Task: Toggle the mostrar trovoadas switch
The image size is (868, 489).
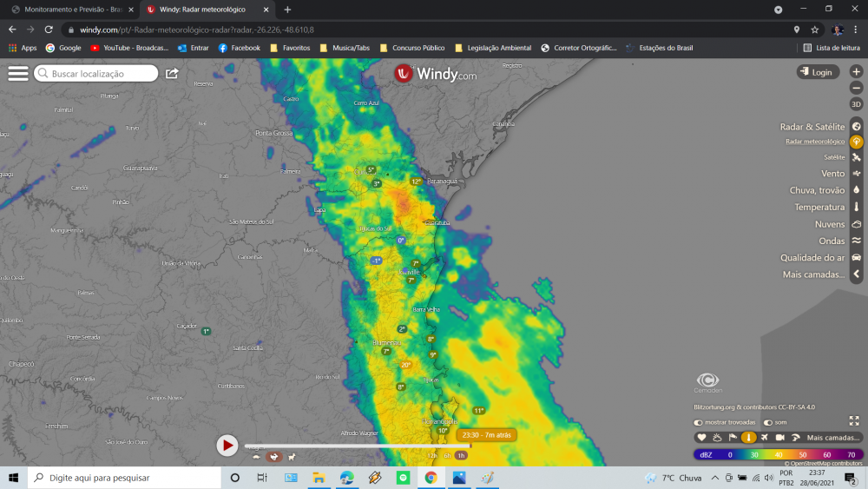Action: (698, 422)
